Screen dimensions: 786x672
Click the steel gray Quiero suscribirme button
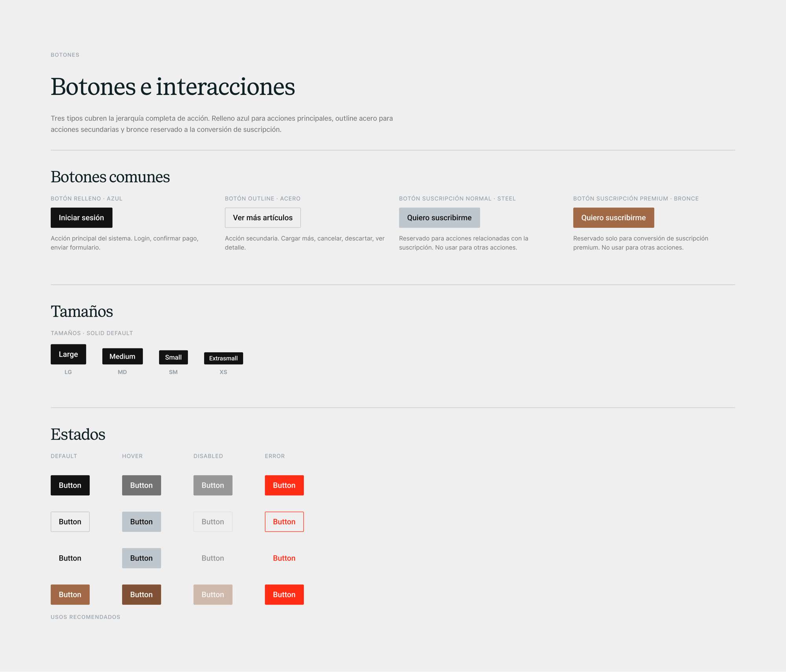(x=439, y=218)
